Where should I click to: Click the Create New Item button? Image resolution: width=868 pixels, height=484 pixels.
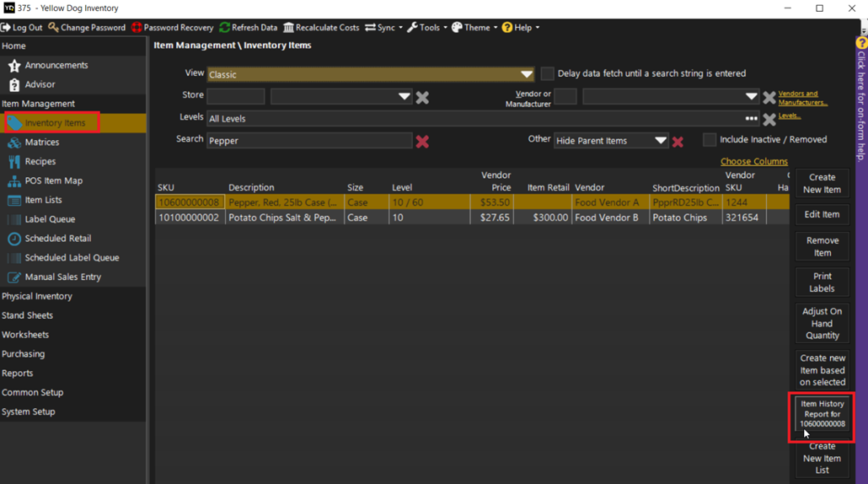[822, 183]
